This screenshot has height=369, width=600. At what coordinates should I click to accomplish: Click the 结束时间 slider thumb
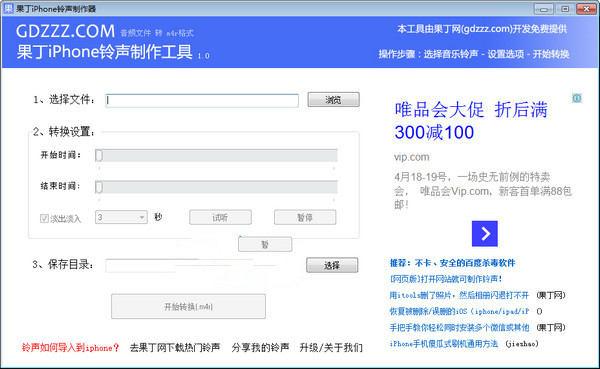tap(99, 188)
